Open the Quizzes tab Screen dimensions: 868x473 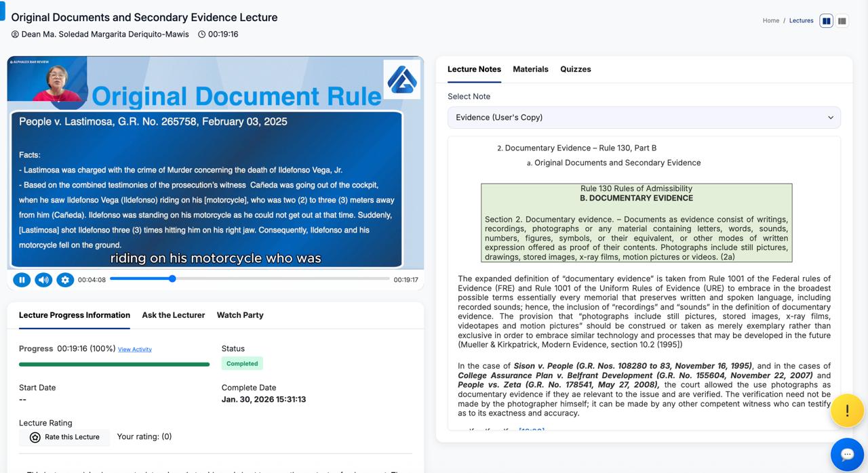coord(575,69)
